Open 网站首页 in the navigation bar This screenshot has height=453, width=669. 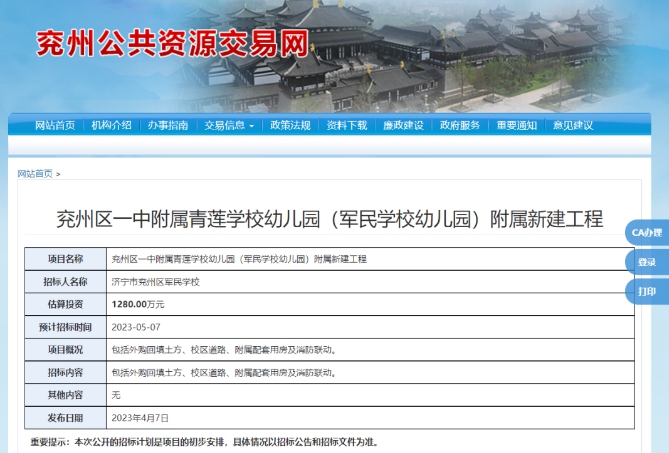(x=55, y=125)
